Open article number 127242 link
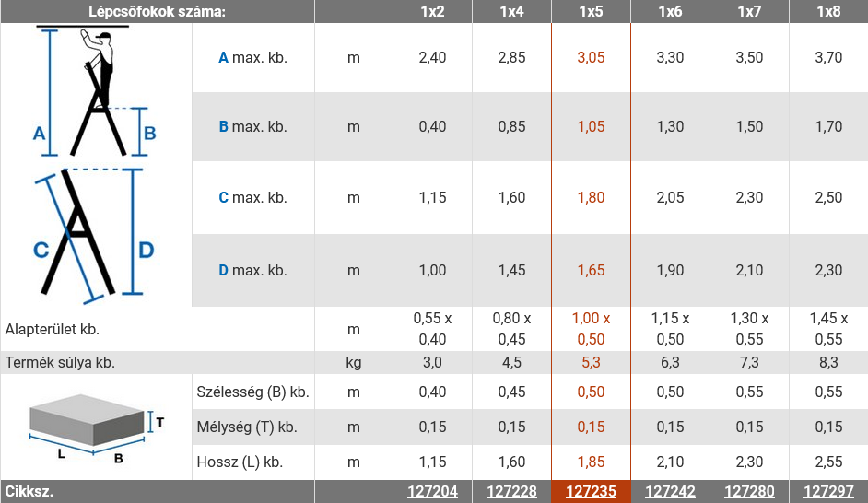 [x=670, y=491]
